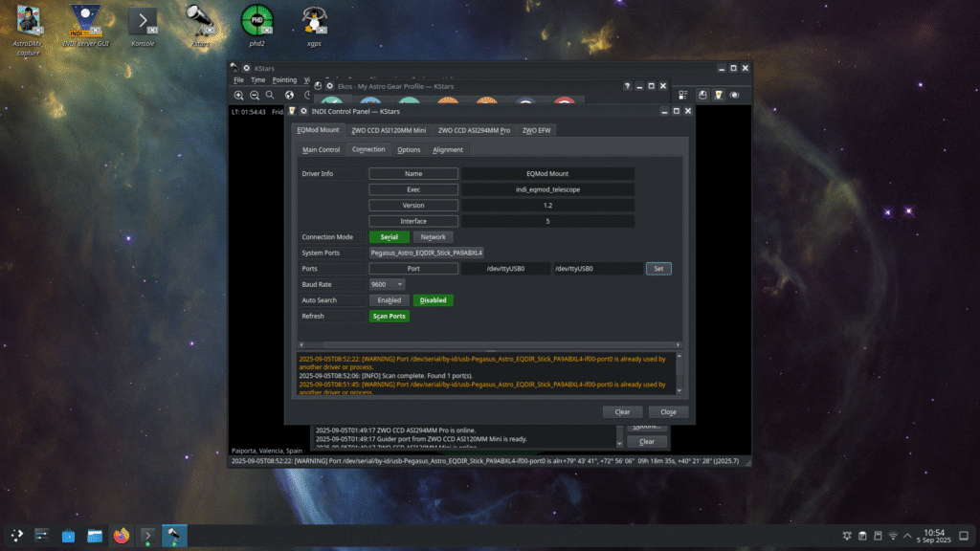Launch phd2 desktop icon
Image resolution: width=980 pixels, height=551 pixels.
[x=256, y=26]
